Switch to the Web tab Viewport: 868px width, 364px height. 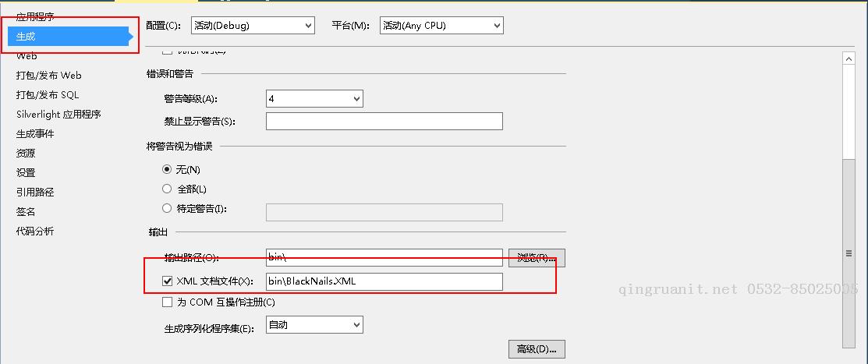[x=27, y=56]
